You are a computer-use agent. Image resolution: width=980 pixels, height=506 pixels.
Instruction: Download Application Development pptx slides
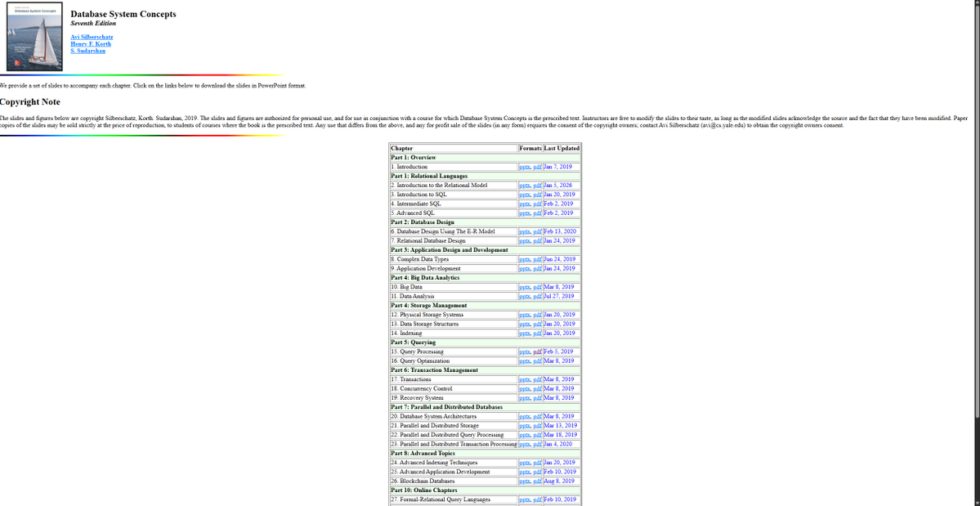[525, 269]
